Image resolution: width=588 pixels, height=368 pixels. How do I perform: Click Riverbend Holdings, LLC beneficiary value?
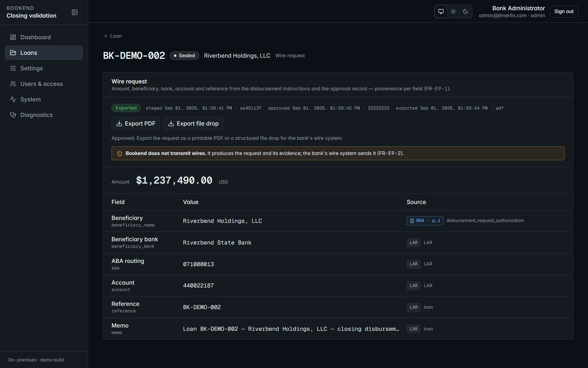click(222, 221)
